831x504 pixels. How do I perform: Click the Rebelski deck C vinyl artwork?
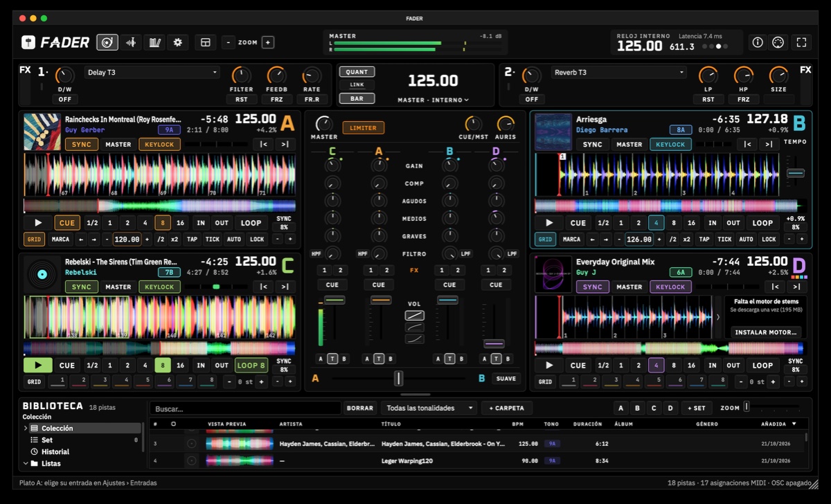point(42,274)
